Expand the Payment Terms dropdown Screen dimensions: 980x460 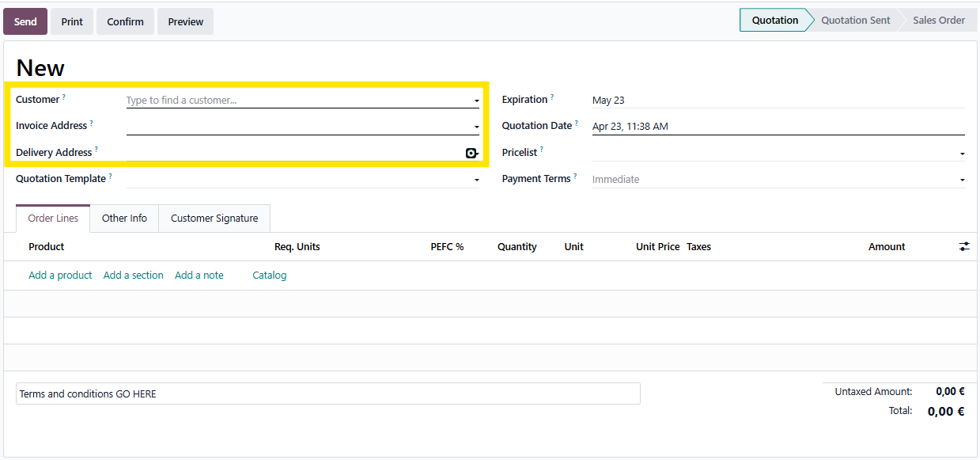tap(962, 180)
